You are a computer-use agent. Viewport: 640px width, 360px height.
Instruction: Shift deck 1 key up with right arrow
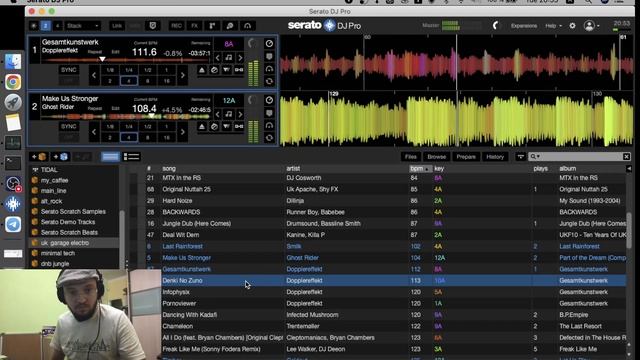tap(240, 58)
